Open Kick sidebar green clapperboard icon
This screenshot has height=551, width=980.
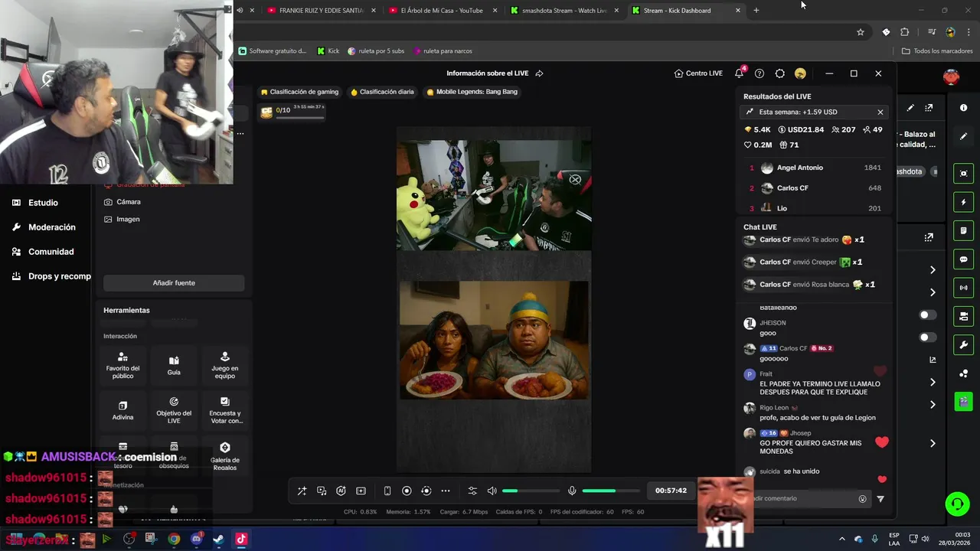[x=964, y=401]
